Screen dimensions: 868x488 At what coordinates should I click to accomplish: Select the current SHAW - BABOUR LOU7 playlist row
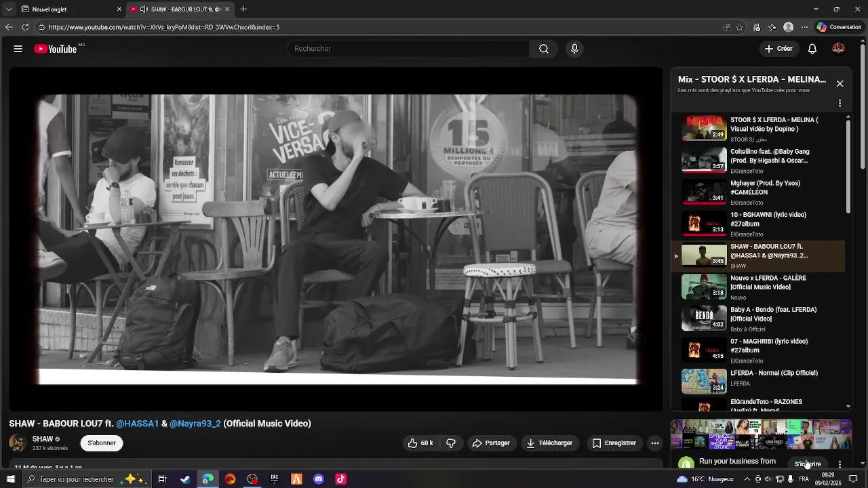(x=757, y=256)
